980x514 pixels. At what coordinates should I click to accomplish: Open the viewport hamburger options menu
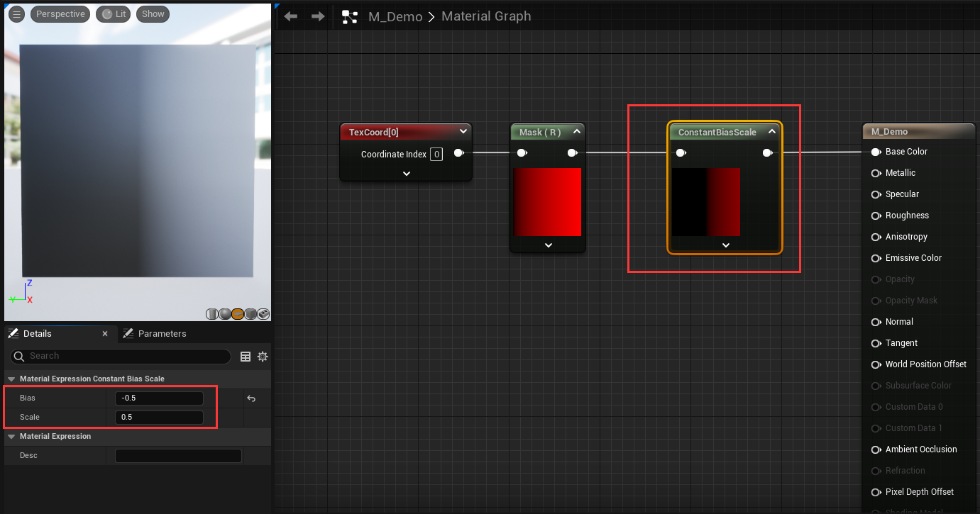coord(16,14)
